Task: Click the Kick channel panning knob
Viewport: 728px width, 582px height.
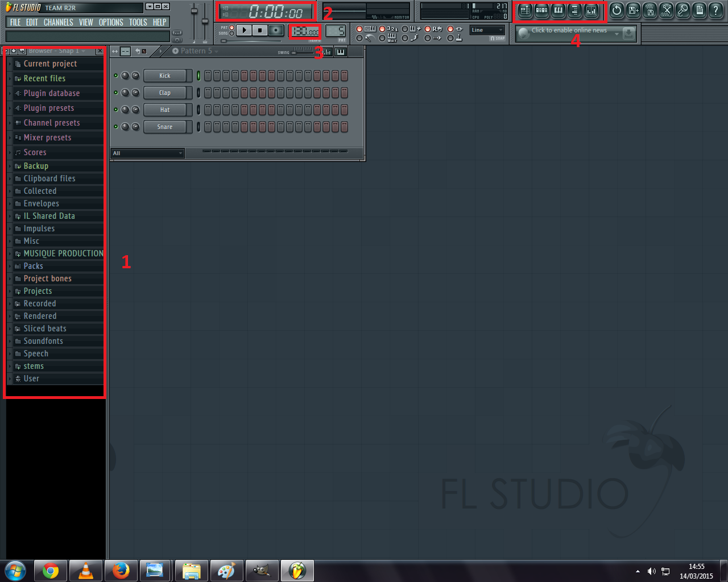Action: click(x=125, y=76)
